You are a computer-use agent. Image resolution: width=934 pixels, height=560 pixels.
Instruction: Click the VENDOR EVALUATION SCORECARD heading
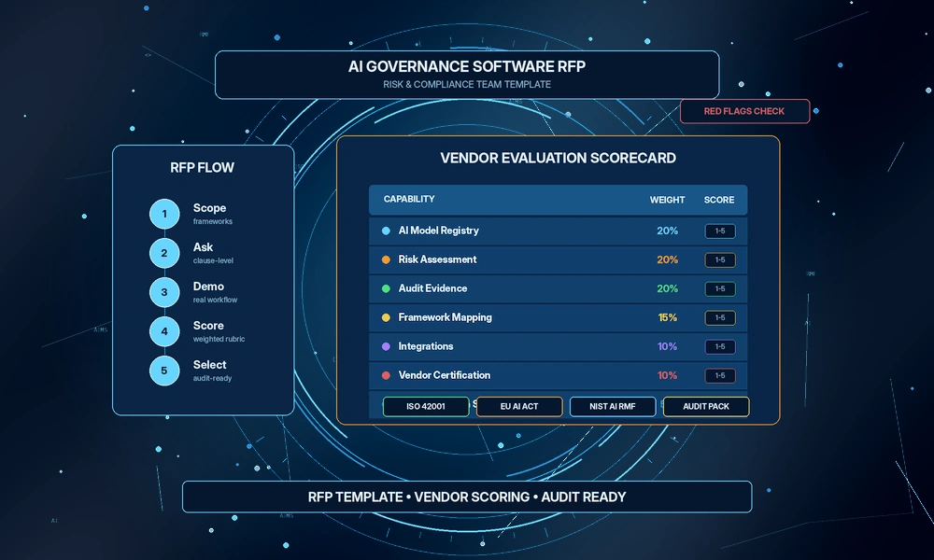[559, 159]
